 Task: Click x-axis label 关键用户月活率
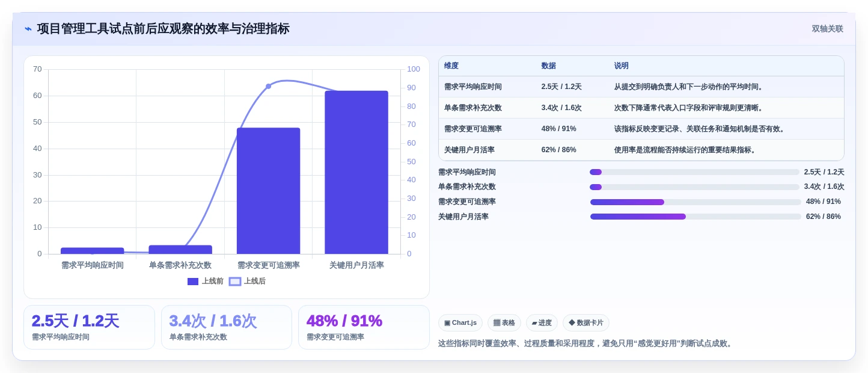(x=356, y=265)
